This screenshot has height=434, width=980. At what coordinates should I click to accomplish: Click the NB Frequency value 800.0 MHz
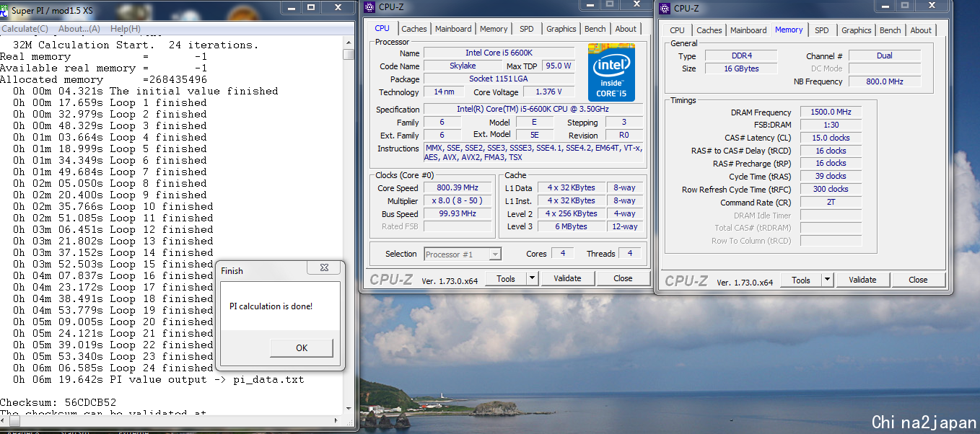[x=885, y=81]
